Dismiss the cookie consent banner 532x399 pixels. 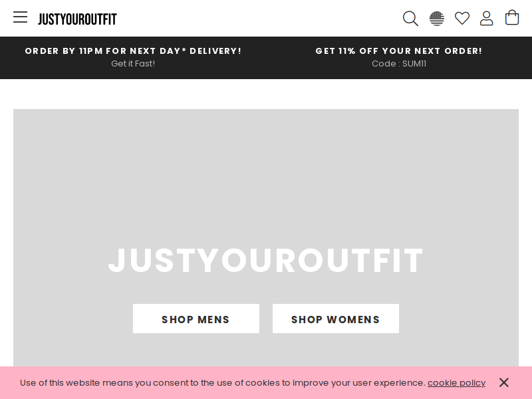point(504,383)
